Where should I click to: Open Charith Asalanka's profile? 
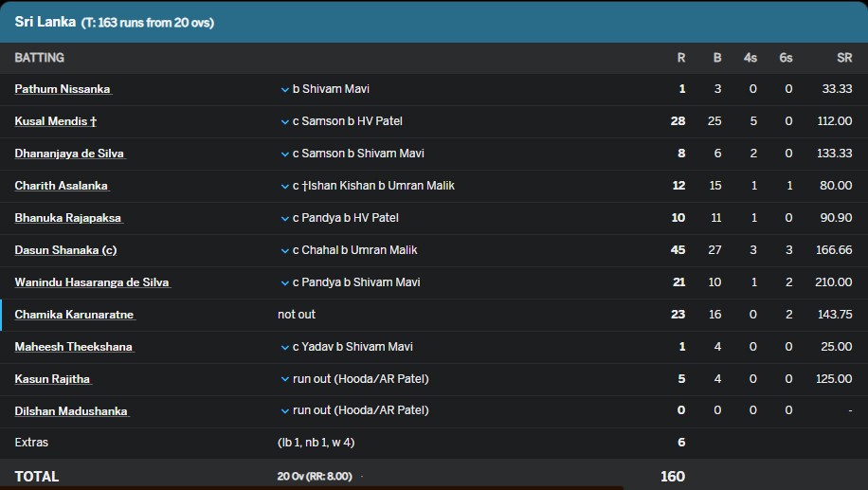click(x=62, y=186)
